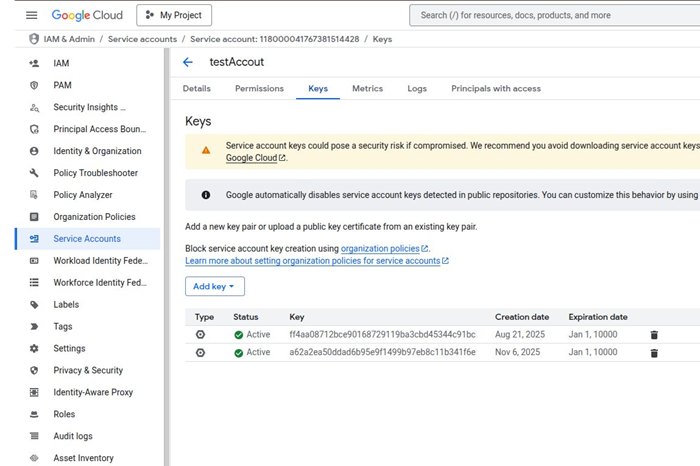Open the organization policies link

(380, 249)
